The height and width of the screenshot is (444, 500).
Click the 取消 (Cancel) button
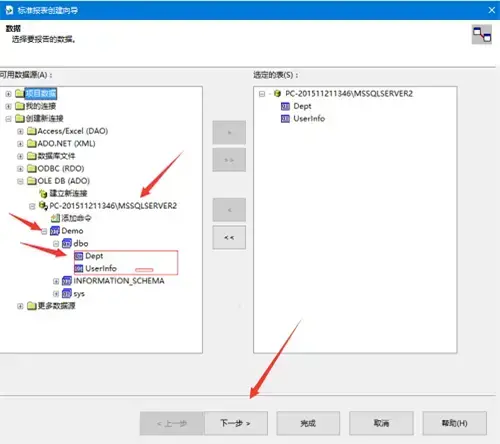pos(381,423)
